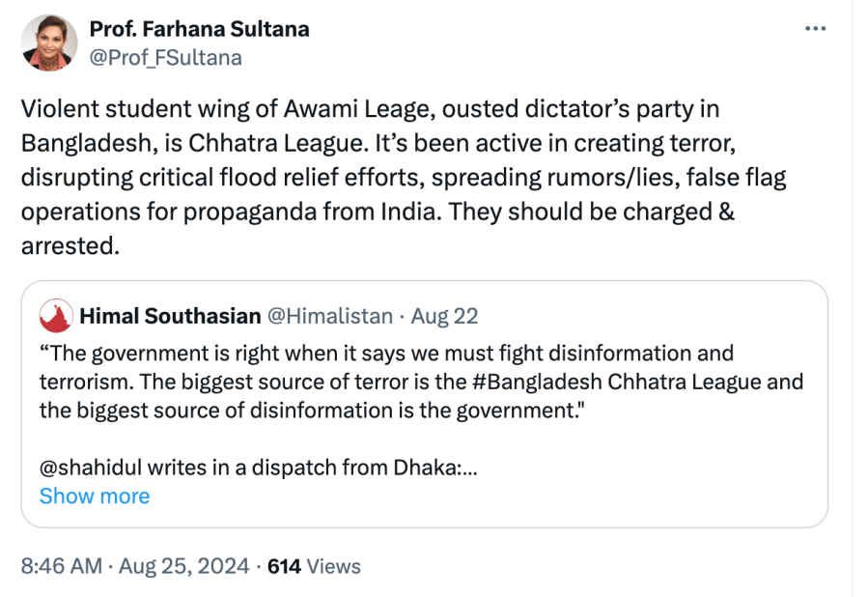Open the 614 Views count
This screenshot has height=597, width=868.
tap(313, 566)
